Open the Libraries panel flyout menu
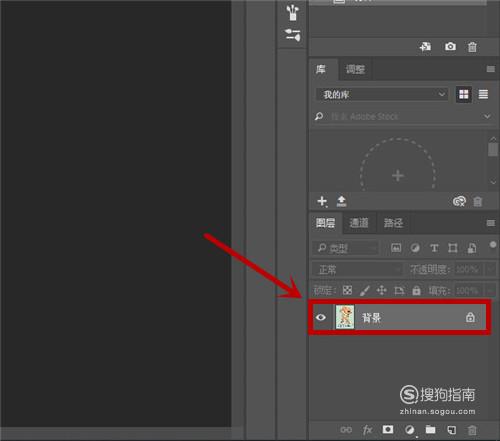The height and width of the screenshot is (441, 500). [490, 69]
